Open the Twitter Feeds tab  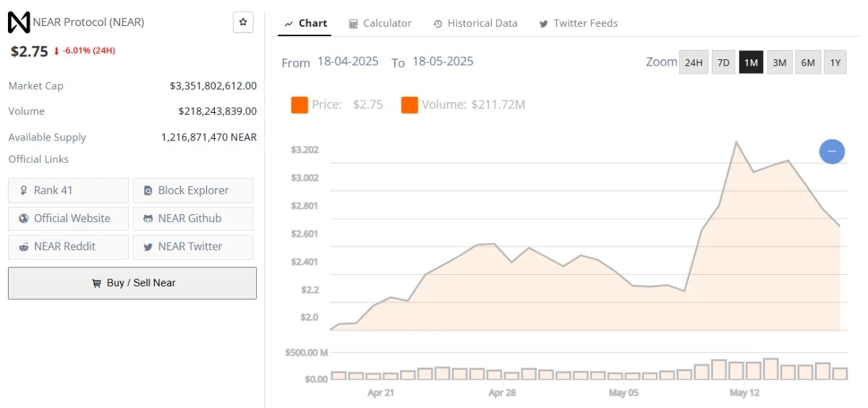click(578, 23)
